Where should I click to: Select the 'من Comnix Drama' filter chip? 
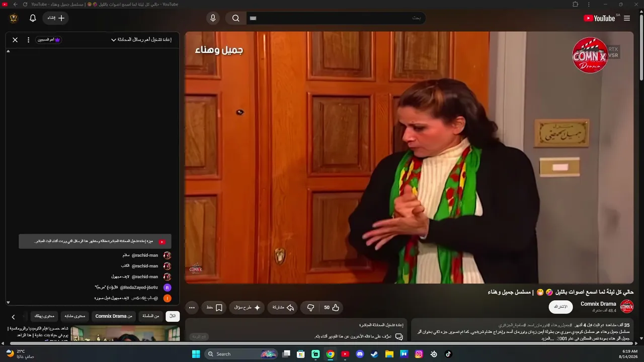(x=114, y=316)
